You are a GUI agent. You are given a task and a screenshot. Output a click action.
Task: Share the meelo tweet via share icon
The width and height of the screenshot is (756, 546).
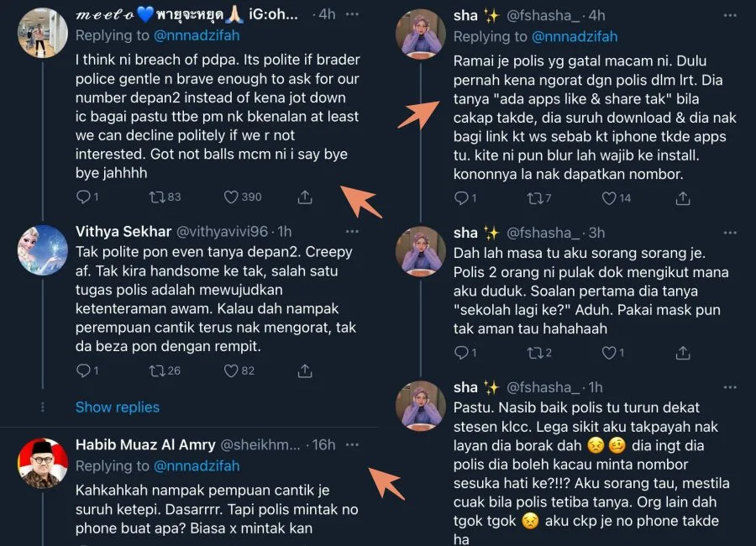pyautogui.click(x=306, y=197)
